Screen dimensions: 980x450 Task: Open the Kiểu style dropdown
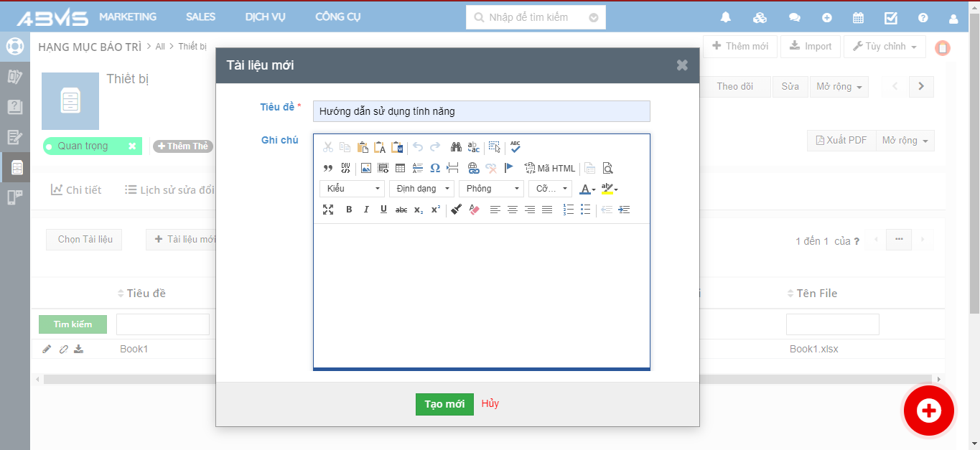tap(352, 189)
